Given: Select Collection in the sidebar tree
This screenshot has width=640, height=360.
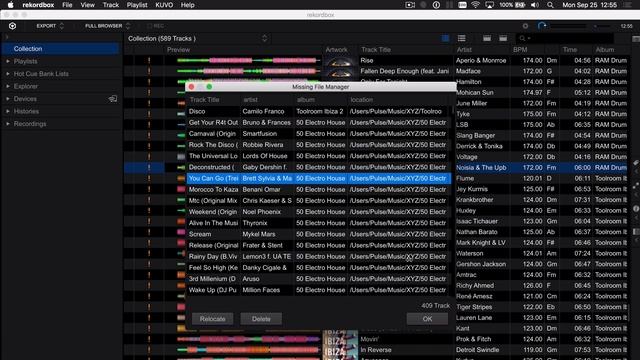Looking at the screenshot, I should (60, 49).
